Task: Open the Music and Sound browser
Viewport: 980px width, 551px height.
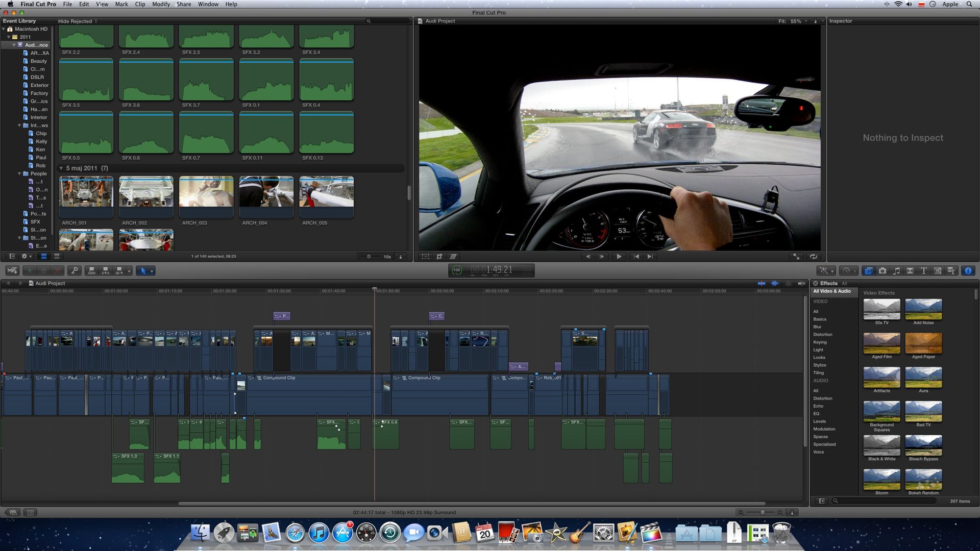Action: (x=896, y=271)
